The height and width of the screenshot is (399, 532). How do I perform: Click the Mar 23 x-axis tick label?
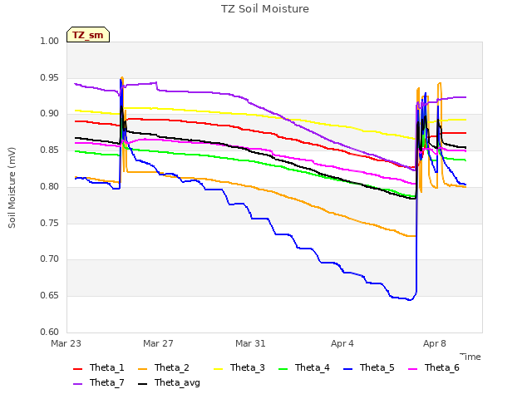(x=66, y=343)
